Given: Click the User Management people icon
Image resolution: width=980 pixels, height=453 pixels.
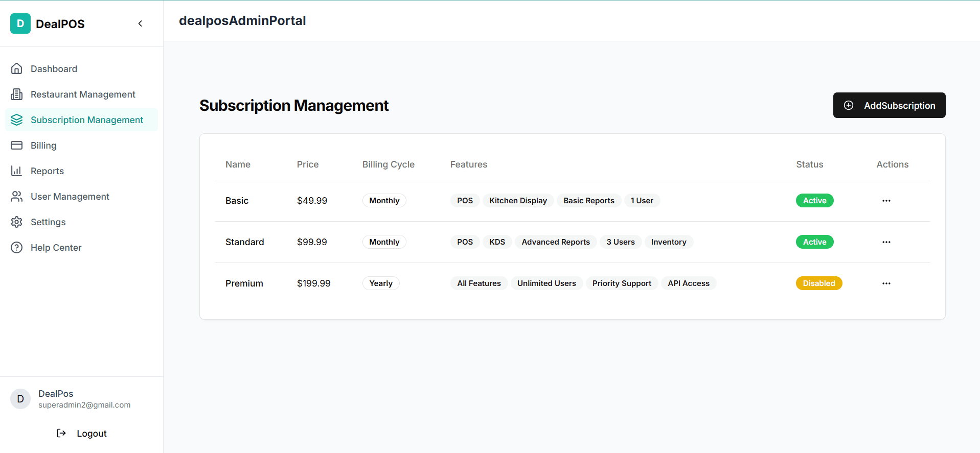Looking at the screenshot, I should tap(17, 196).
